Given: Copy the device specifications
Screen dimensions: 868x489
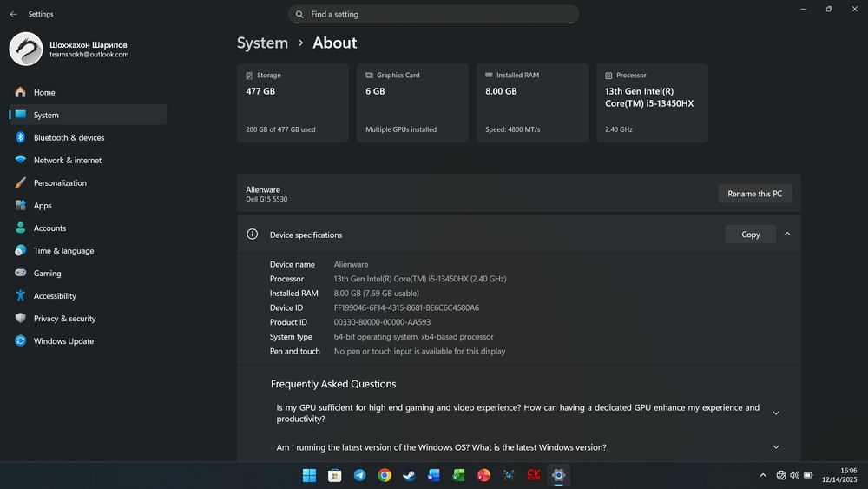Looking at the screenshot, I should click(x=751, y=235).
